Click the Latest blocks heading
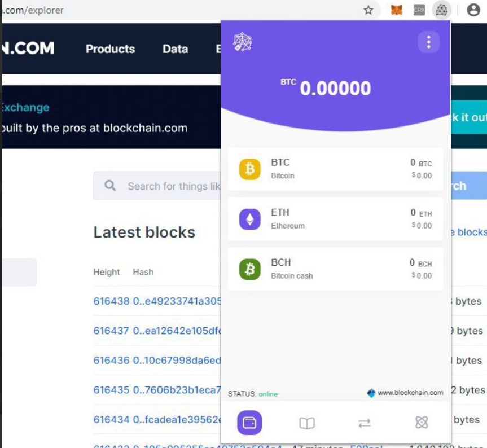Screen dimensions: 487x448 [x=144, y=232]
